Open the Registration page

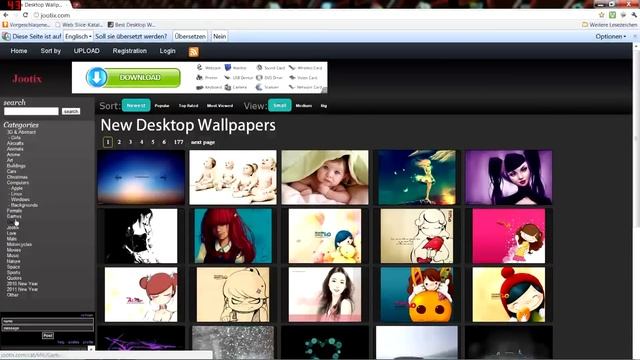tap(129, 51)
